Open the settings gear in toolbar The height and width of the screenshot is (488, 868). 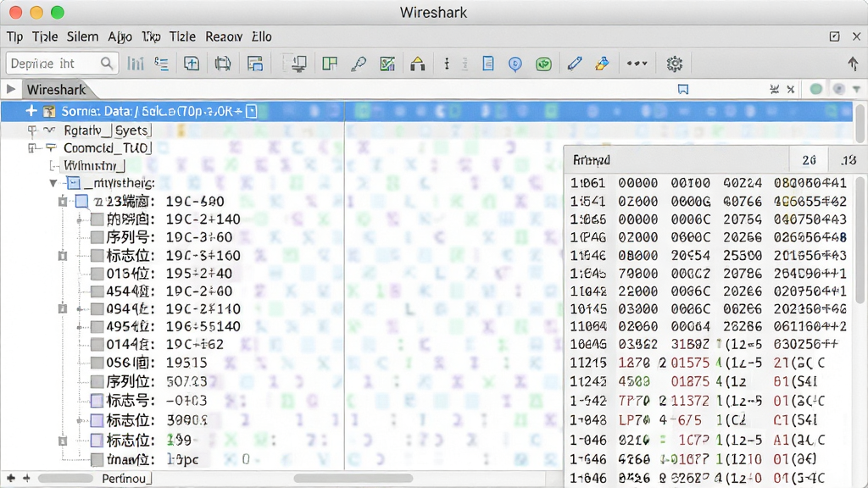(674, 64)
